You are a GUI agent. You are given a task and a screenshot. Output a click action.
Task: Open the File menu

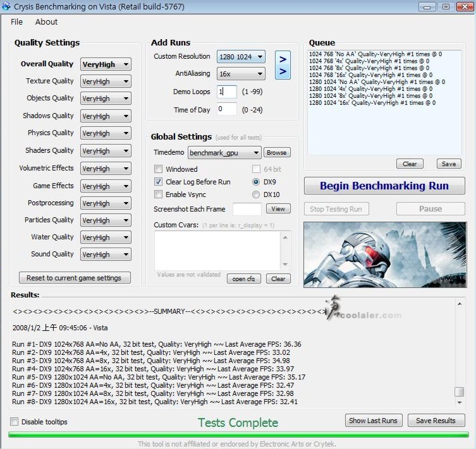click(x=16, y=22)
